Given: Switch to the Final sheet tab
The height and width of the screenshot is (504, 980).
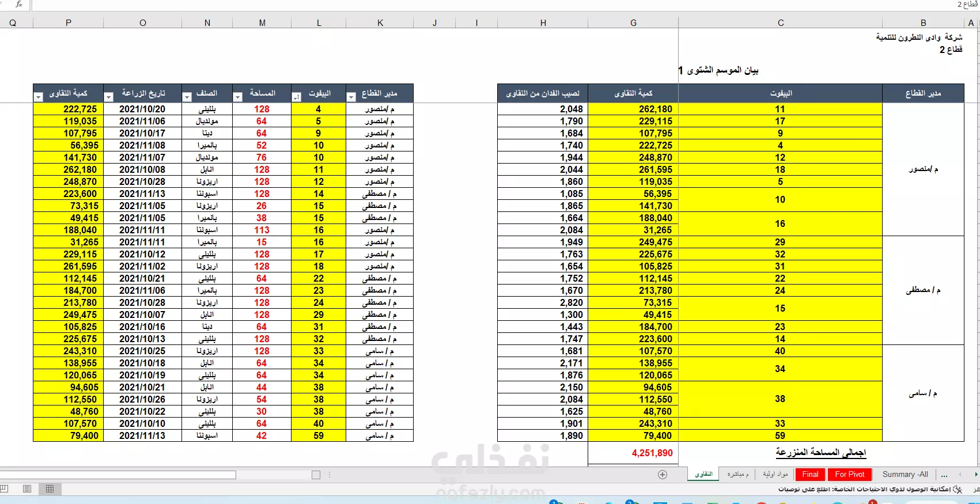Looking at the screenshot, I should (x=810, y=475).
